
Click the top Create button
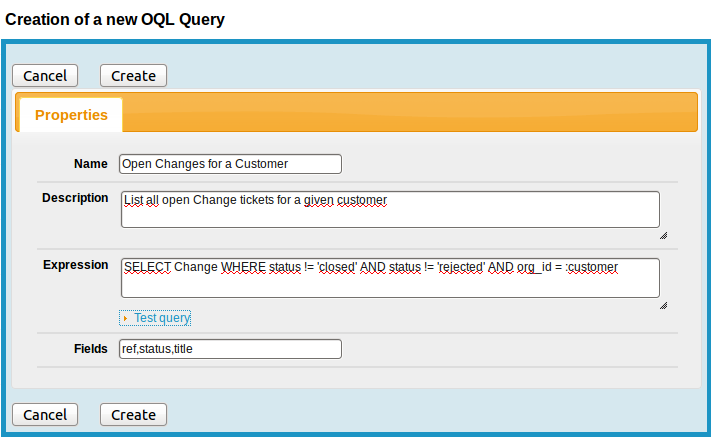[x=133, y=76]
